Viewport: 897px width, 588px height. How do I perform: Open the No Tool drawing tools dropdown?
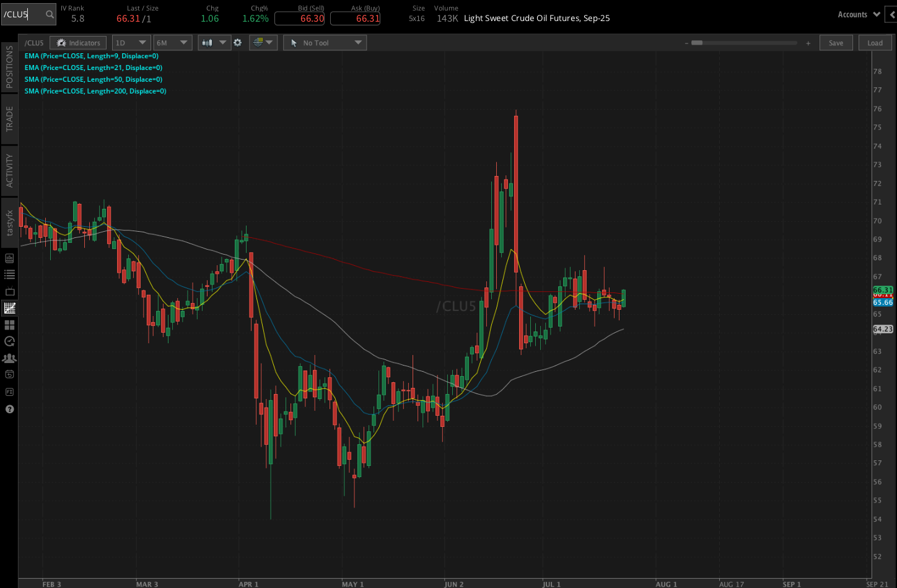pyautogui.click(x=325, y=43)
